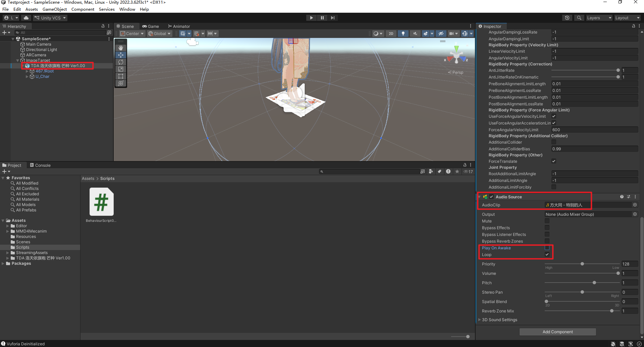Open scene camera settings icon
The height and width of the screenshot is (347, 644).
click(x=451, y=34)
